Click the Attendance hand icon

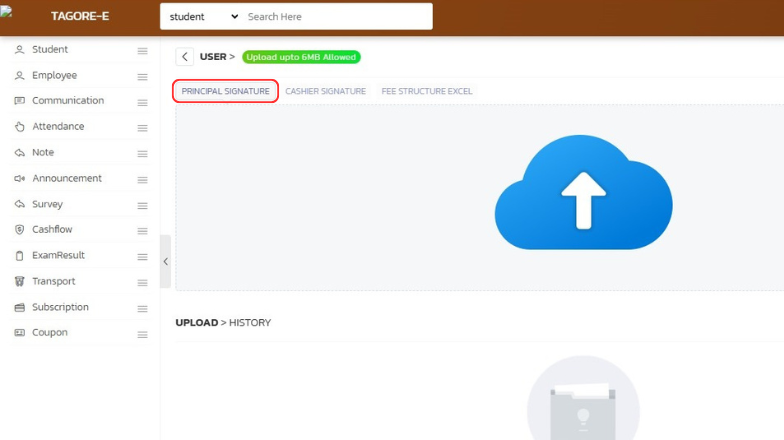click(x=19, y=127)
